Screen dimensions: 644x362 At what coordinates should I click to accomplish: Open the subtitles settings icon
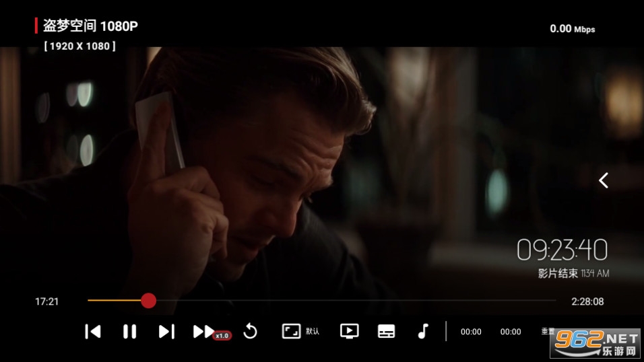(x=386, y=331)
